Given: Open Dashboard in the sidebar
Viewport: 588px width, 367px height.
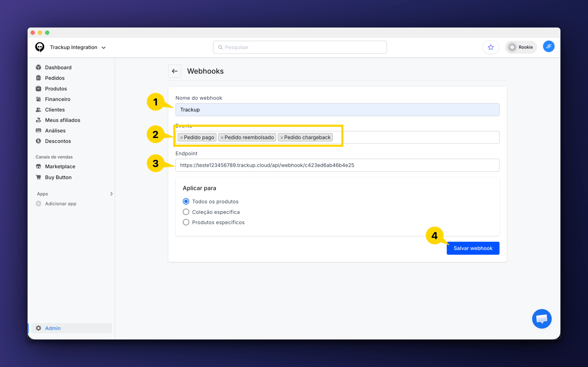Looking at the screenshot, I should (58, 67).
